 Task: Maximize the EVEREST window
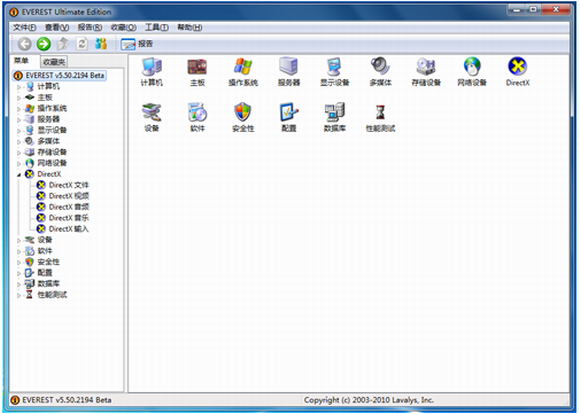coord(533,9)
